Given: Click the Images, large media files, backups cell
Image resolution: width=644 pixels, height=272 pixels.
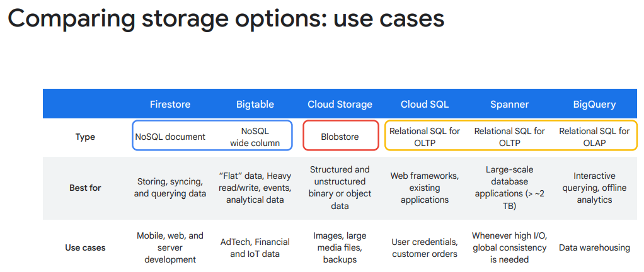Looking at the screenshot, I should (x=340, y=248).
